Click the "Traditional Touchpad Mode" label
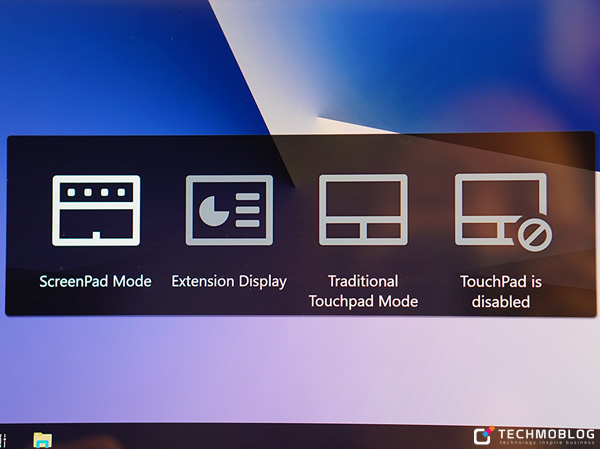Image resolution: width=600 pixels, height=449 pixels. pyautogui.click(x=363, y=292)
